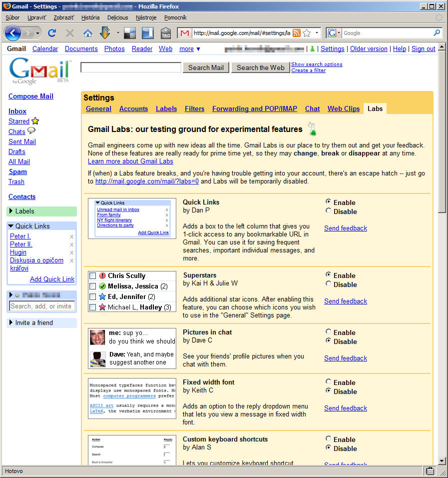Click the green Labs flask icon in header
The height and width of the screenshot is (478, 448).
coord(312,49)
